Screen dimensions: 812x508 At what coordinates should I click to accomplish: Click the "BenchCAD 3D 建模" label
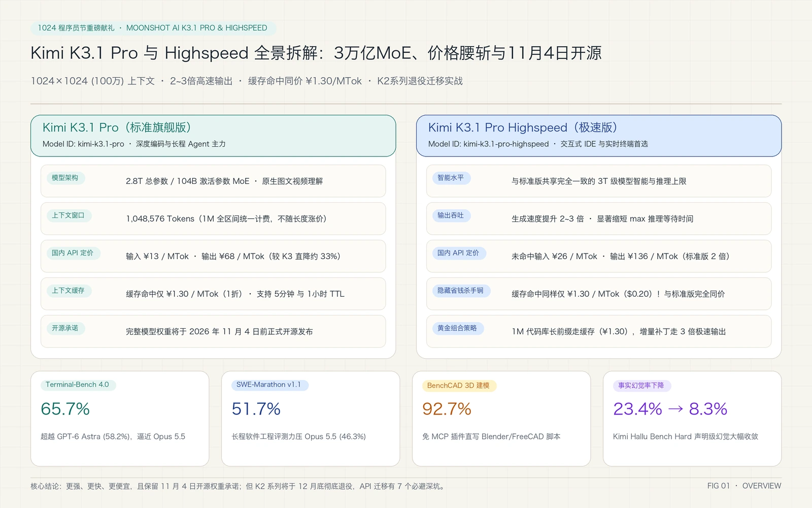coord(458,386)
